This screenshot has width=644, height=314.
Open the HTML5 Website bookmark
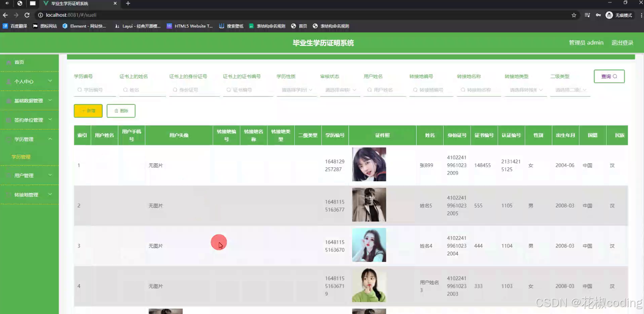[x=190, y=26]
